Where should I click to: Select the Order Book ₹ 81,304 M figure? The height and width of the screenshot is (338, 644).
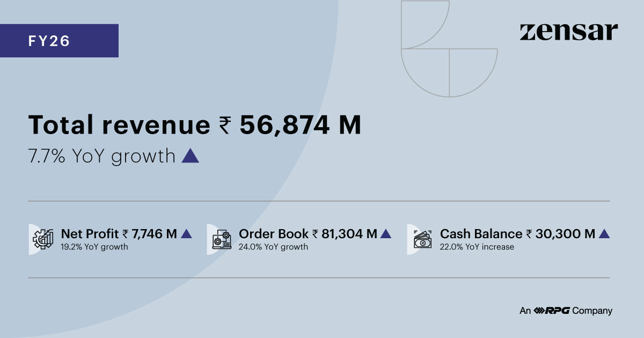click(x=308, y=234)
